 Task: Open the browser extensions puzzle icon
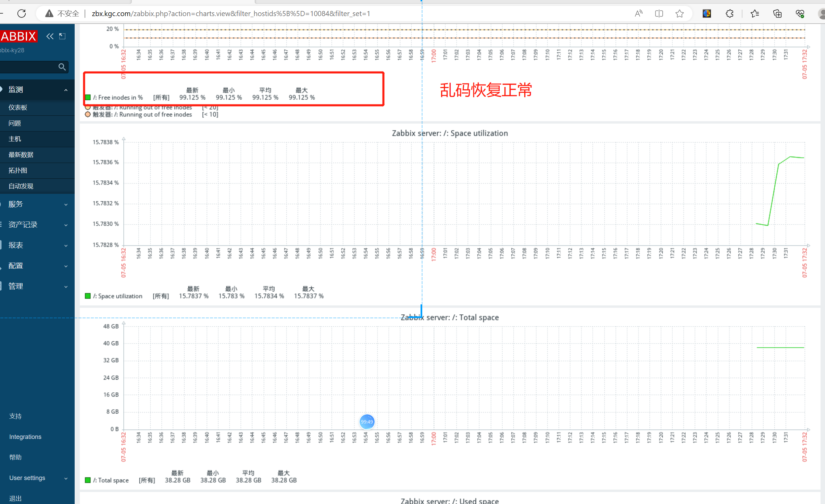coord(729,14)
